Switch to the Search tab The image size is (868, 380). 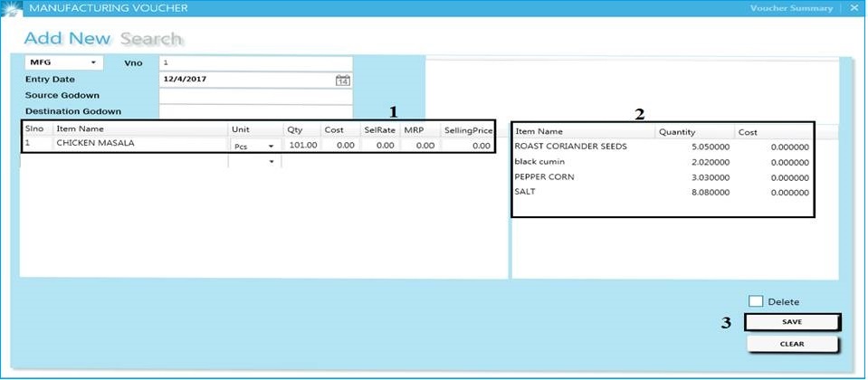(x=151, y=39)
